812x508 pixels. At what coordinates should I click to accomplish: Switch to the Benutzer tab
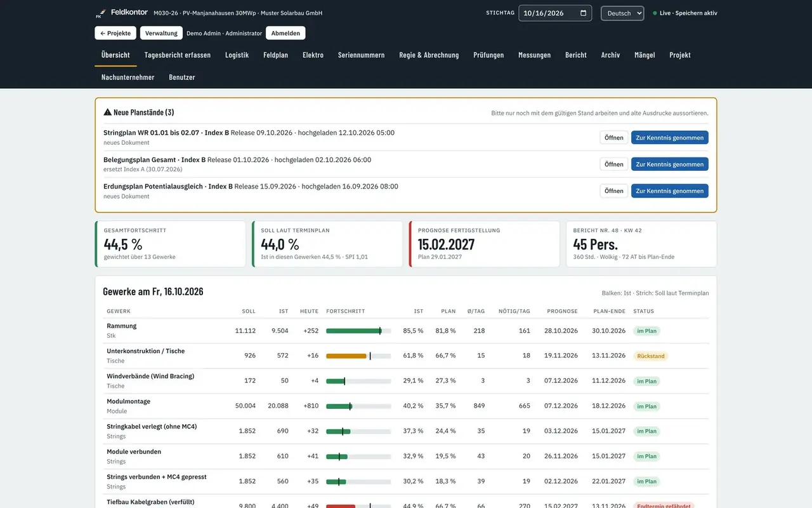click(x=182, y=77)
